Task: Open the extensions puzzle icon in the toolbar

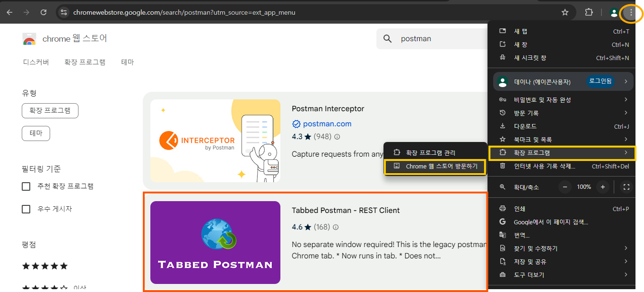Action: coord(589,12)
